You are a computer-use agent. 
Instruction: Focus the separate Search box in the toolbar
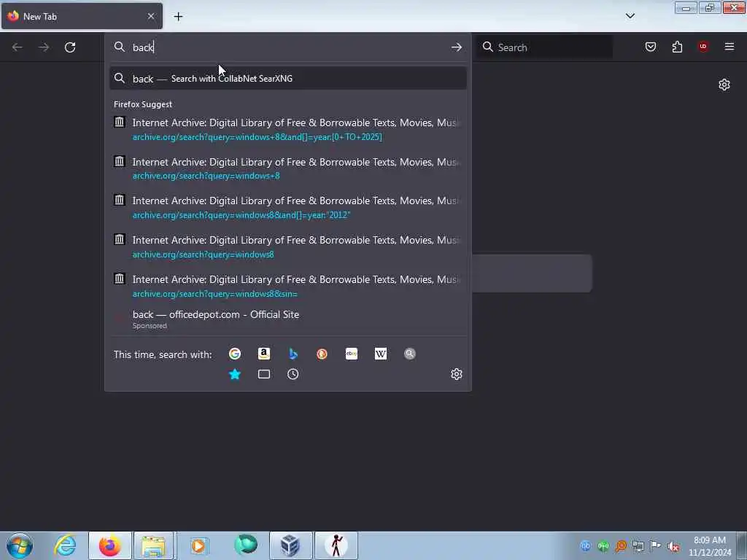tap(545, 47)
